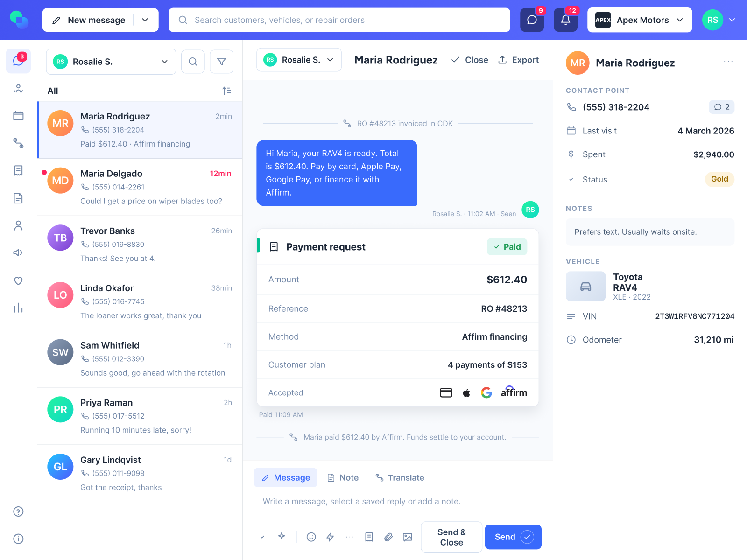The height and width of the screenshot is (560, 747).
Task: Click the New message button
Action: 89,20
